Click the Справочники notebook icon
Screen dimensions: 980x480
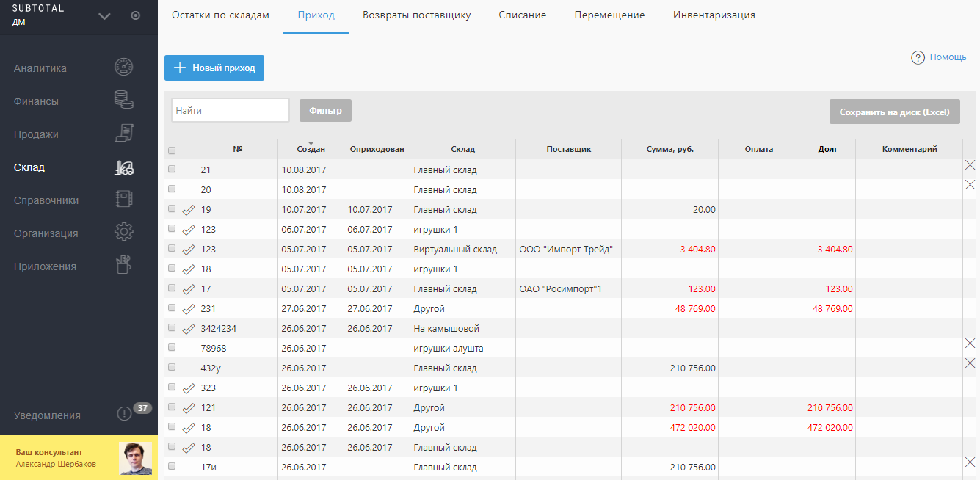coord(123,200)
